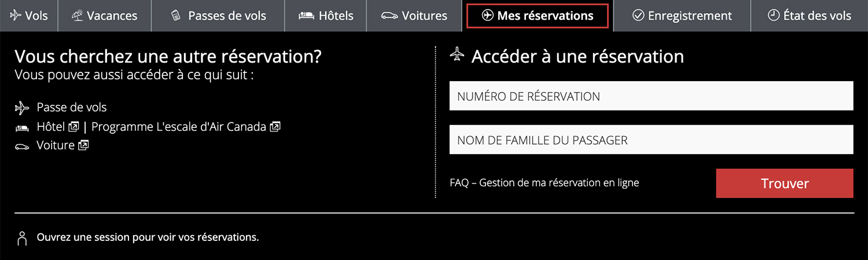Click the airplane icon beside Vols

[x=16, y=16]
